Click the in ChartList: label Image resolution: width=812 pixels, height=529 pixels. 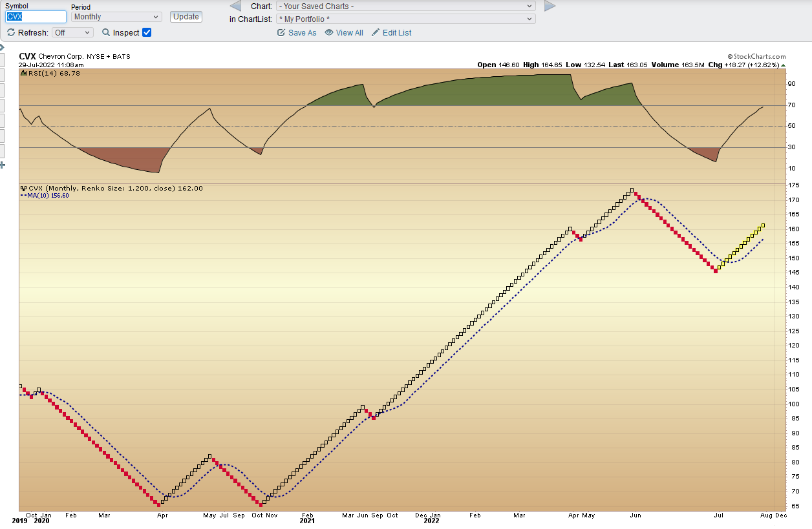tap(251, 19)
